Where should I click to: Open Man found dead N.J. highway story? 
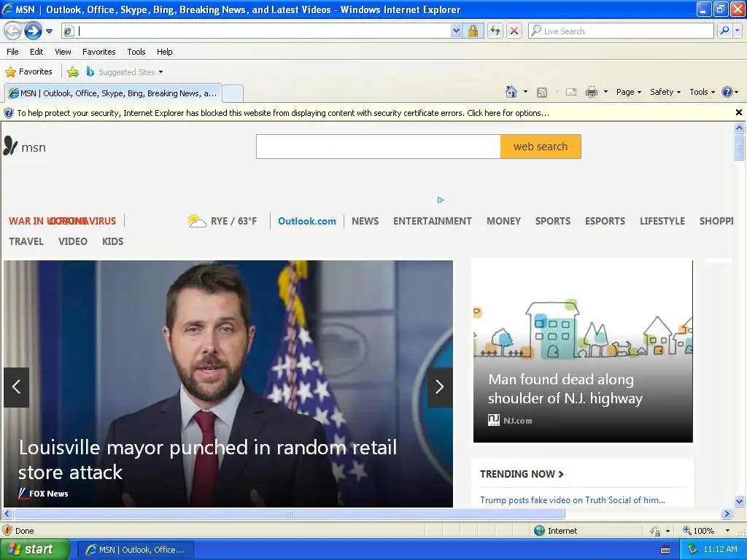[x=565, y=389]
